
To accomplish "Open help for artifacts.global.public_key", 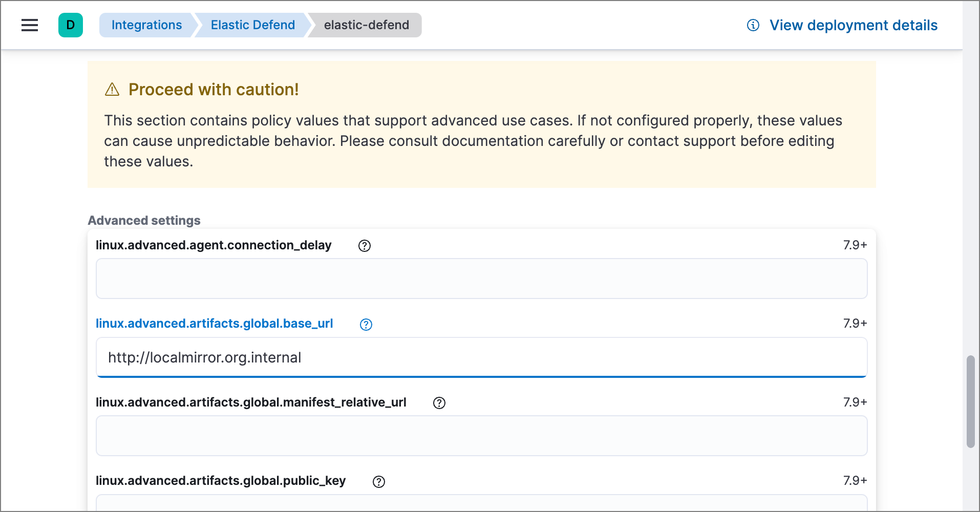I will [378, 481].
